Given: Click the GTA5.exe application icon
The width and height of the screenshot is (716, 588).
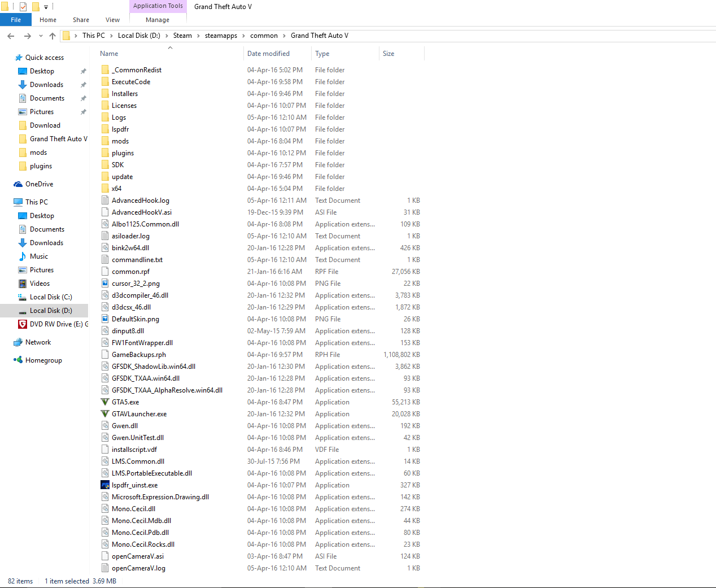Looking at the screenshot, I should [105, 402].
